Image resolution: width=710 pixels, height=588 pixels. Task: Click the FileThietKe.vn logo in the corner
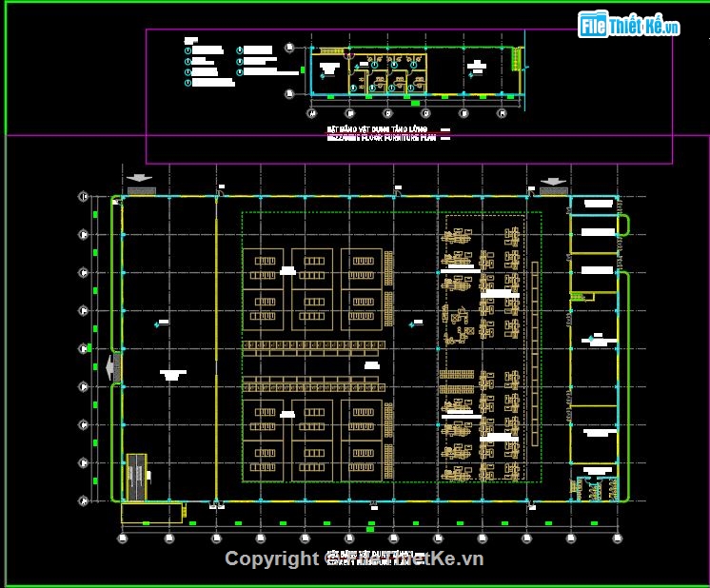[628, 26]
